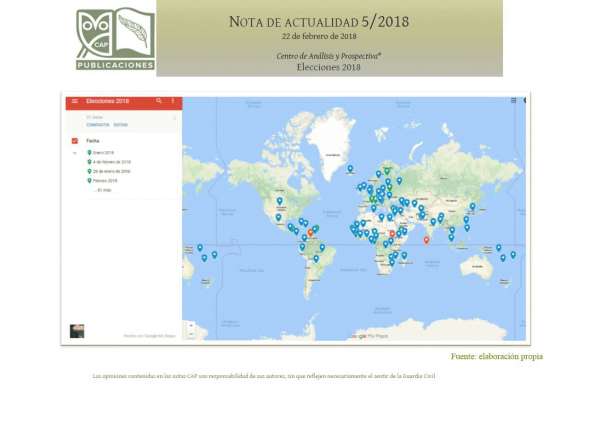Click the satellite view thumbnail

(77, 330)
